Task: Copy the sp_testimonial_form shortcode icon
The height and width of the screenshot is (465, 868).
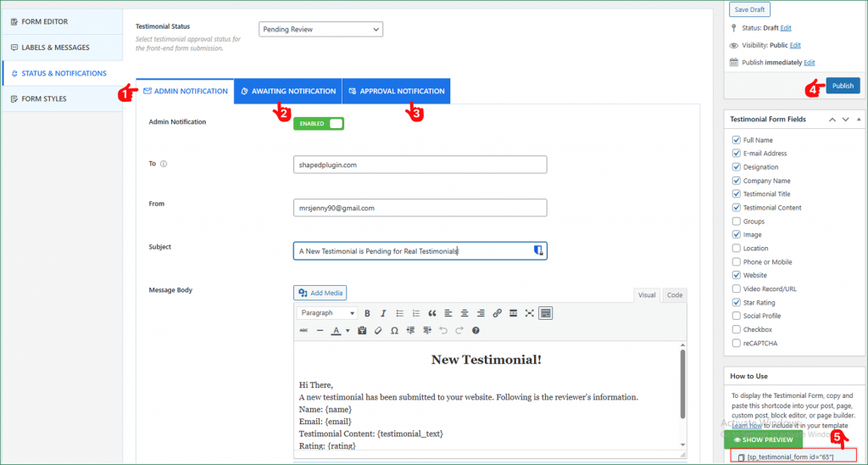Action: point(741,457)
